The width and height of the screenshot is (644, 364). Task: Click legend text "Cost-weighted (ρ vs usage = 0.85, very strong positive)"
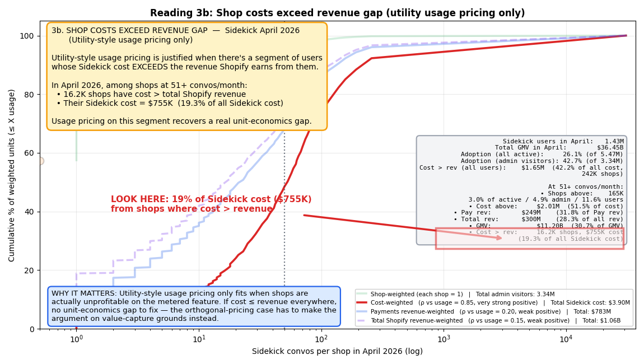pyautogui.click(x=454, y=303)
